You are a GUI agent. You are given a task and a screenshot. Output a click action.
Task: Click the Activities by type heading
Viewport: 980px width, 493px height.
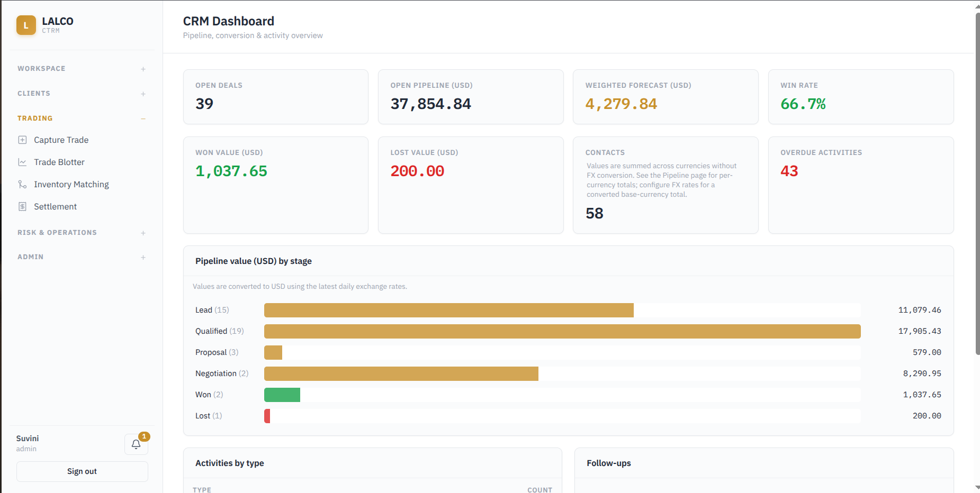pyautogui.click(x=230, y=463)
